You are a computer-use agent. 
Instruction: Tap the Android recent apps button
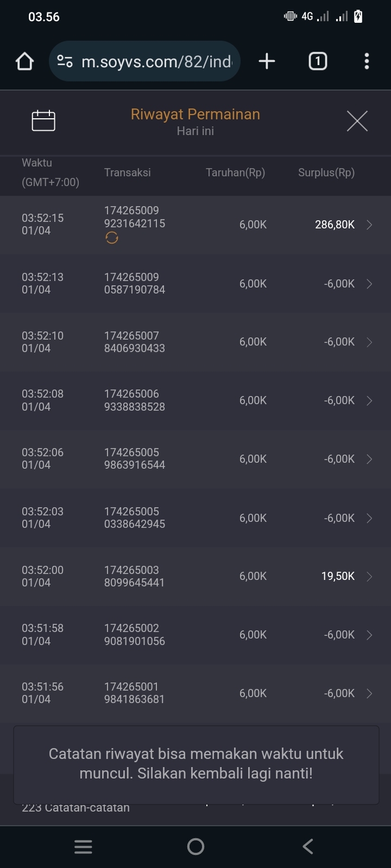pos(83,847)
